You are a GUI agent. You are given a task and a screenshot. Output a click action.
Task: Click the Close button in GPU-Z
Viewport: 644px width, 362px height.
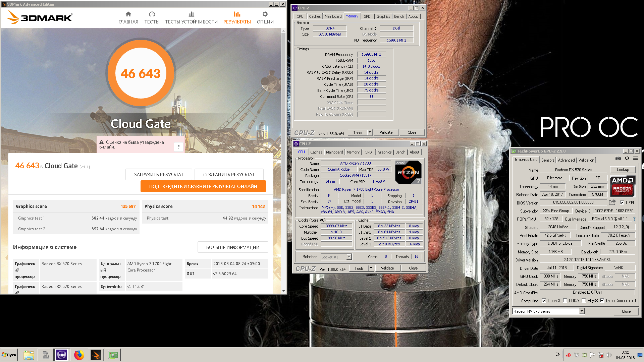tap(626, 311)
